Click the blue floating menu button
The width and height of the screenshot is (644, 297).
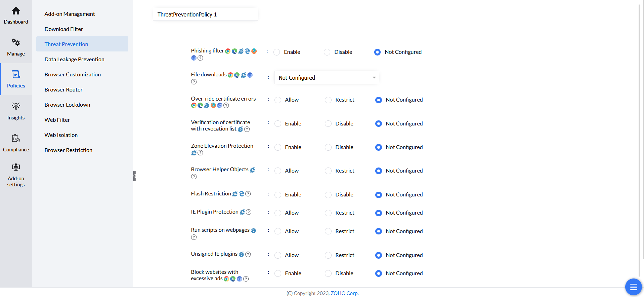coord(633,287)
